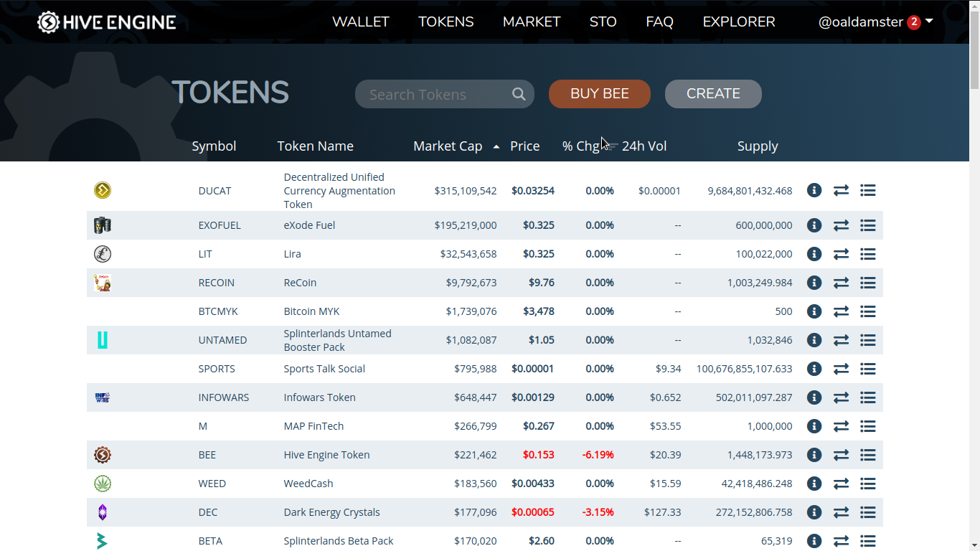Sort tokens by Symbol column
The width and height of the screenshot is (980, 551).
214,146
